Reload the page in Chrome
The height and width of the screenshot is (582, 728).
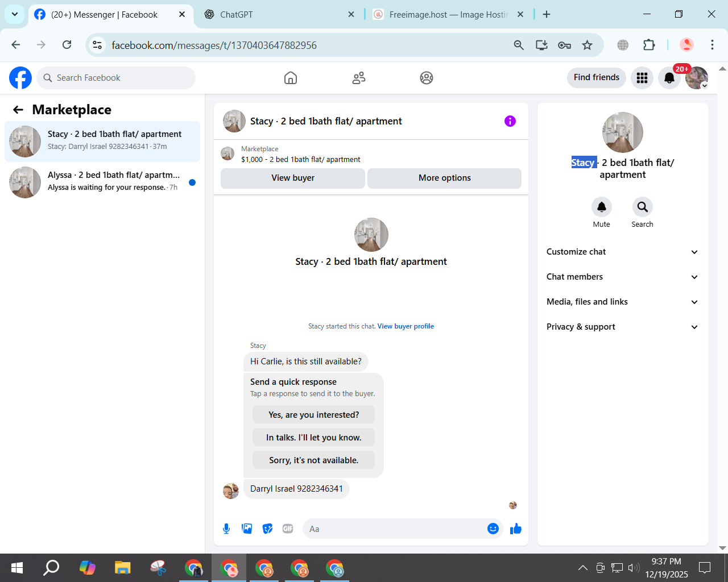tap(67, 45)
